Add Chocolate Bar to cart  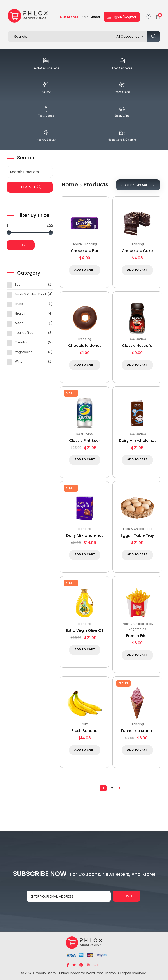tap(84, 270)
